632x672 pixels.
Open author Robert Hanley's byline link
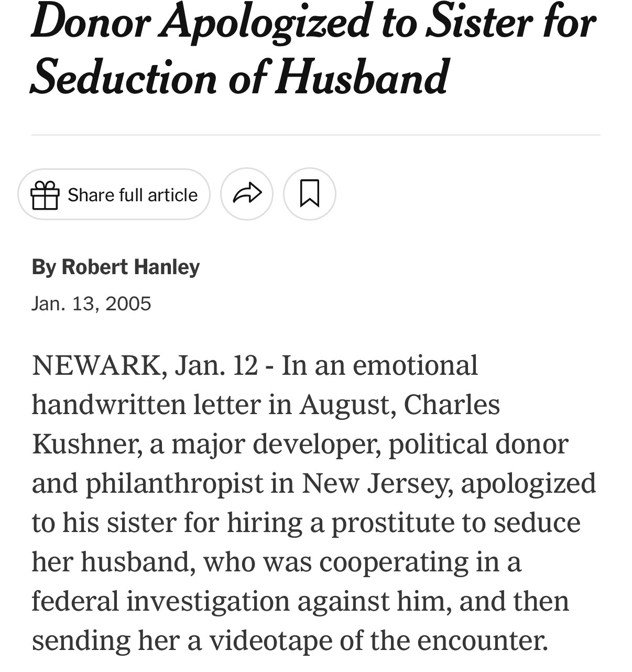point(130,267)
